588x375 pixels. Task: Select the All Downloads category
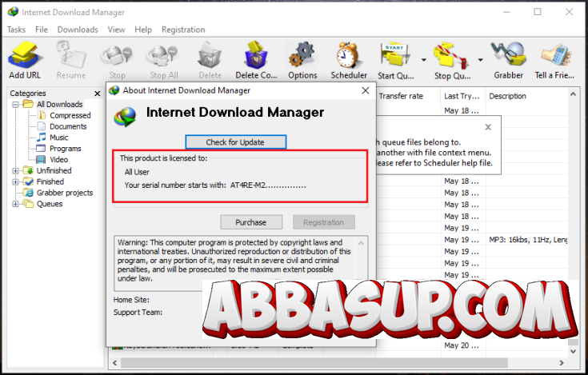pos(59,104)
